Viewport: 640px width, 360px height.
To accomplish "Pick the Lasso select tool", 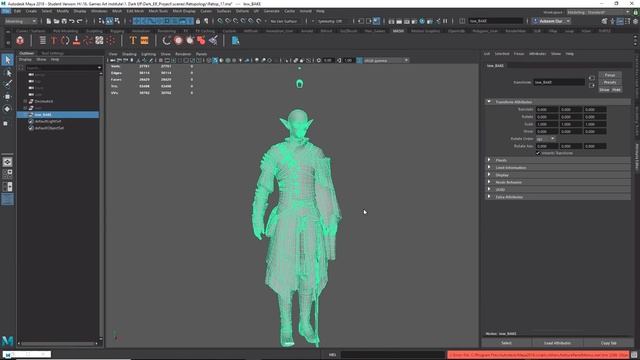I will point(7,73).
